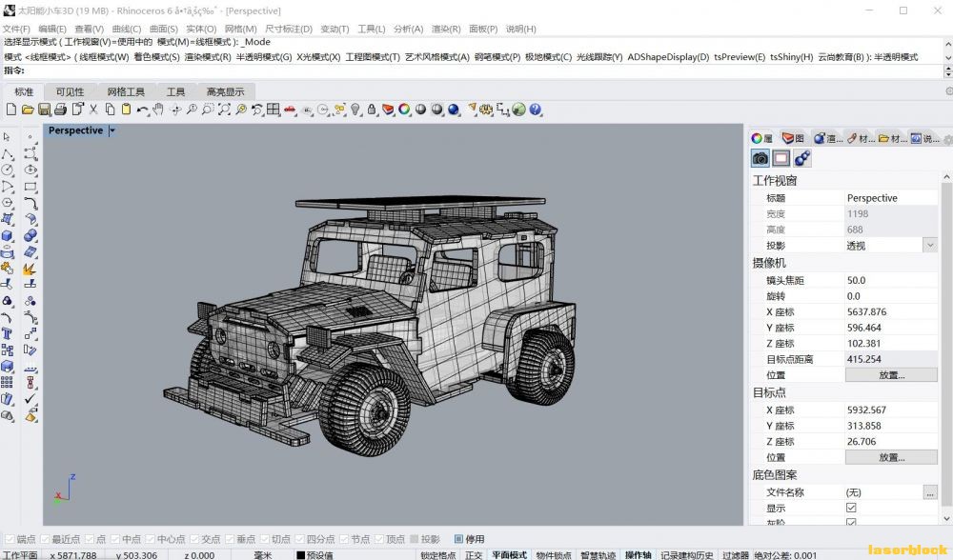Open the Perspective viewport title dropdown arrow
Screen dimensions: 953x560
pyautogui.click(x=112, y=130)
